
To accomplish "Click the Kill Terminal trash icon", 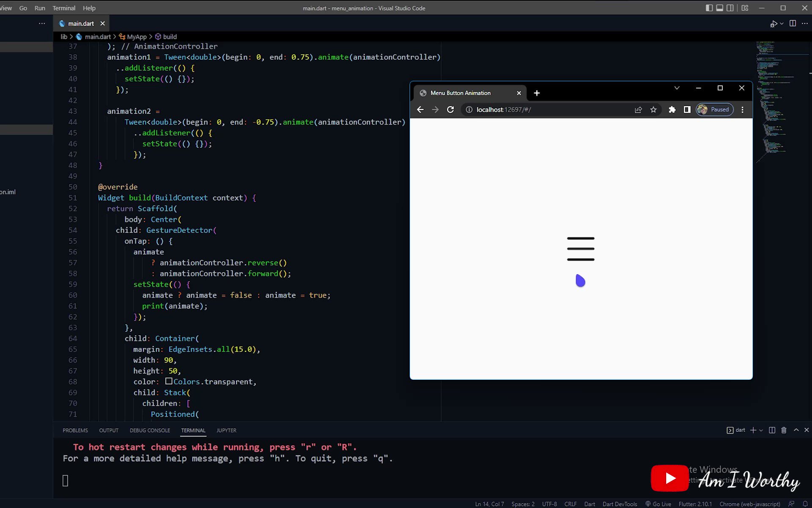I will 783,430.
